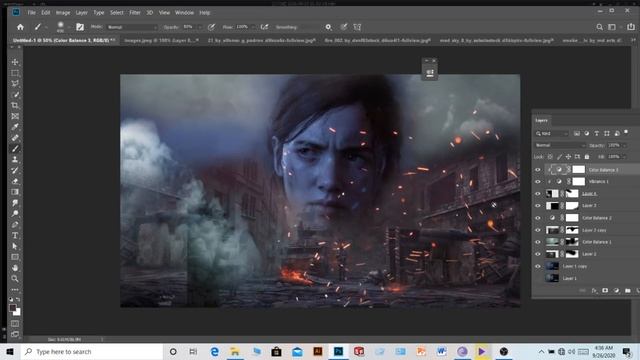Open the brush preset picker arrow
640x360 pixels.
tap(69, 27)
